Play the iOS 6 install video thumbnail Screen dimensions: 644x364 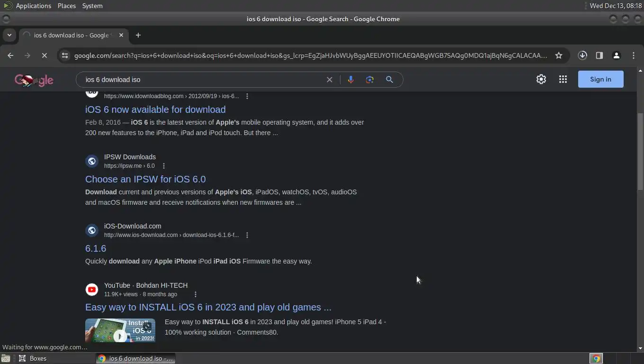click(120, 330)
